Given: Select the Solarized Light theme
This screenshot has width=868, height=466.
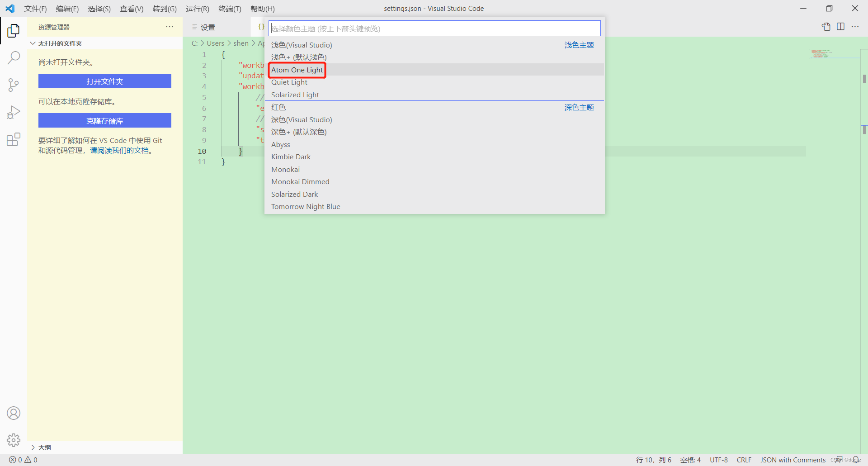Looking at the screenshot, I should click(434, 95).
